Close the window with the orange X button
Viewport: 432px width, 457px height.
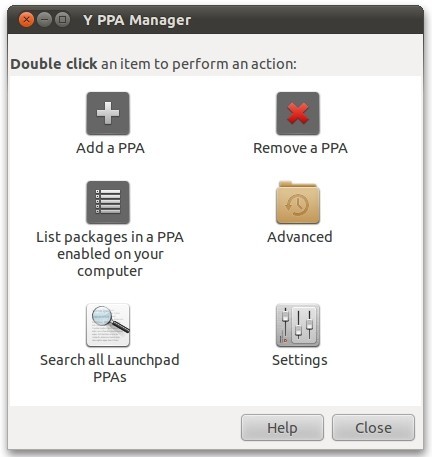(26, 20)
